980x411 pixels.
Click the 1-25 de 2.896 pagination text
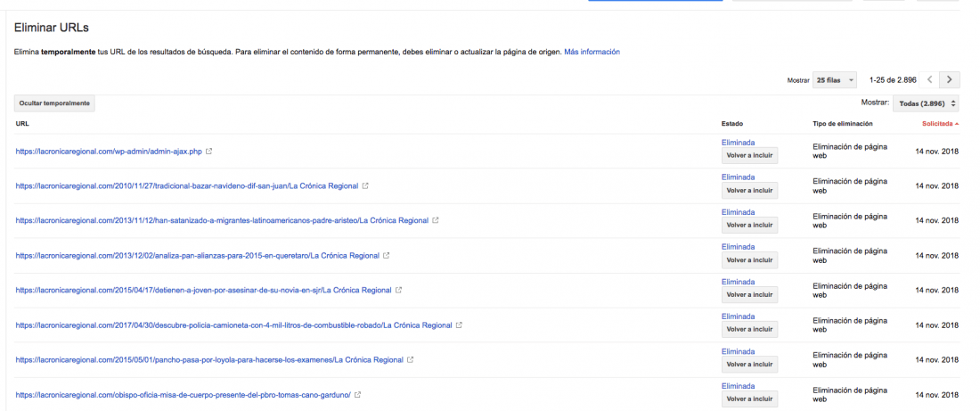click(893, 80)
